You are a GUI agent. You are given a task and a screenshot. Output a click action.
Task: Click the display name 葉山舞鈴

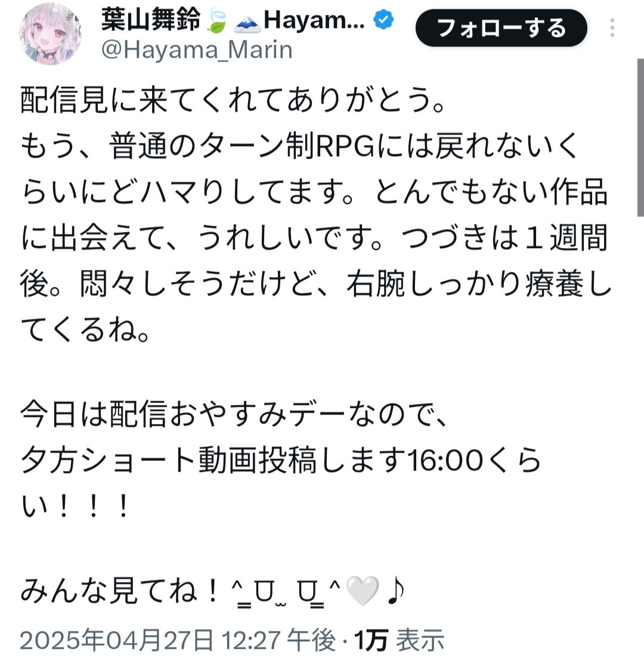tap(151, 20)
